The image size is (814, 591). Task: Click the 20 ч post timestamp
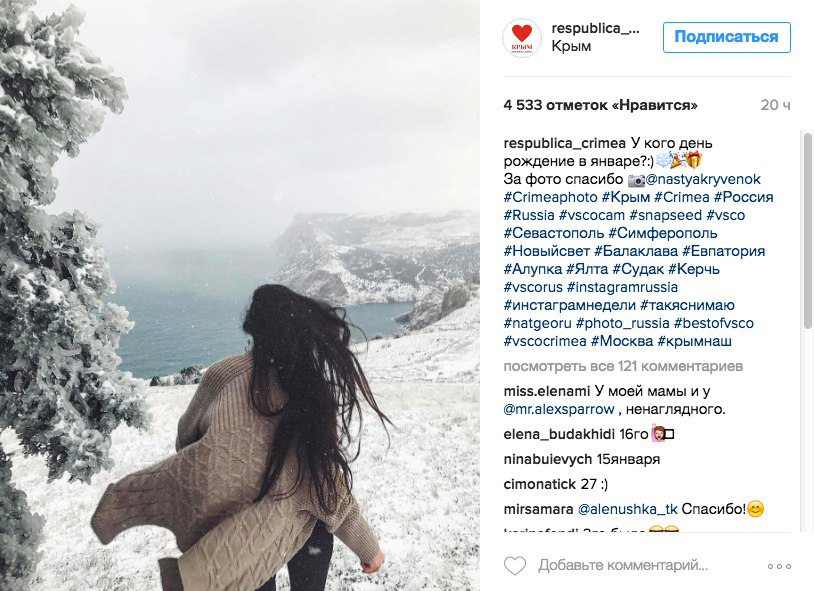tap(776, 105)
